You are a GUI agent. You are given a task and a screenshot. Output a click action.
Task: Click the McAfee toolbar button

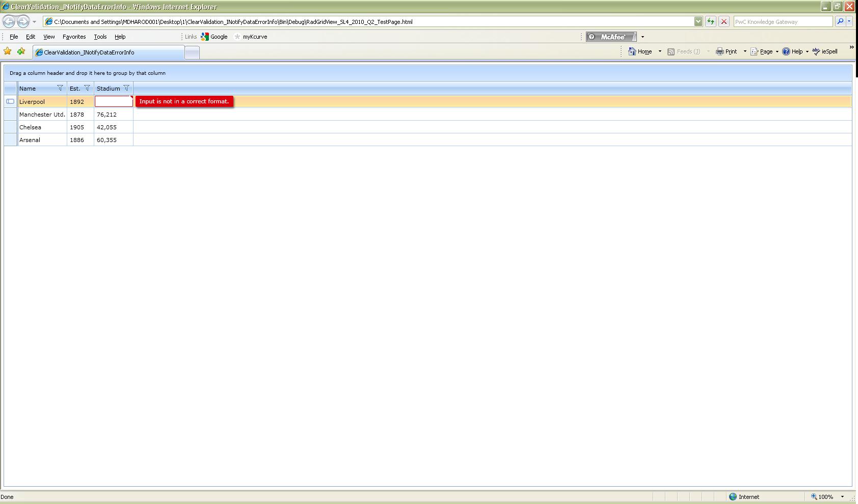pos(611,37)
